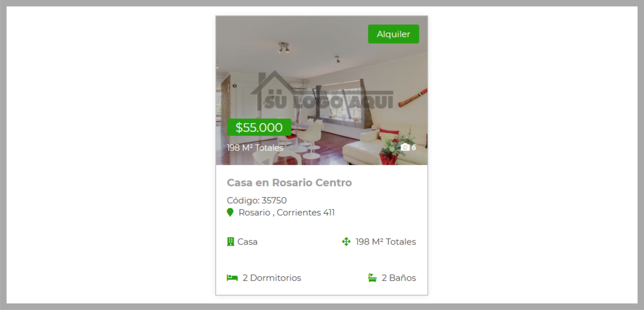
Task: Click the photo count number 6
Action: (x=414, y=147)
